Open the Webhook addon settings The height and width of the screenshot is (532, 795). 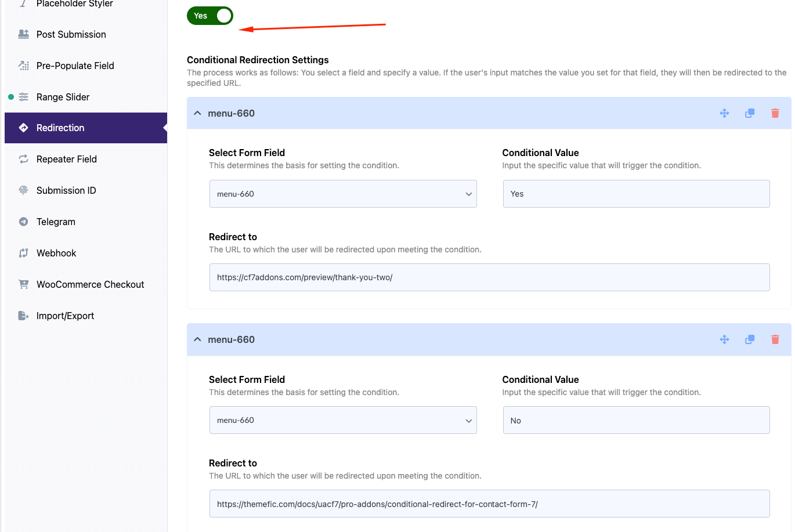[56, 253]
